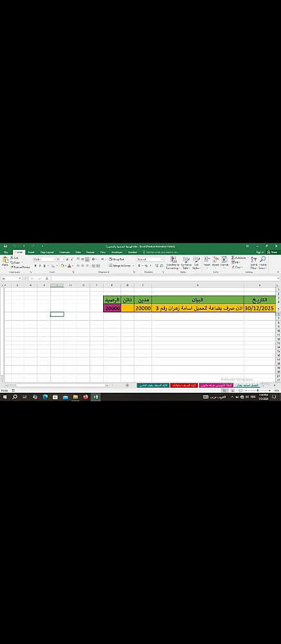
Task: Click the AutoSum sigma icon
Action: point(233,258)
